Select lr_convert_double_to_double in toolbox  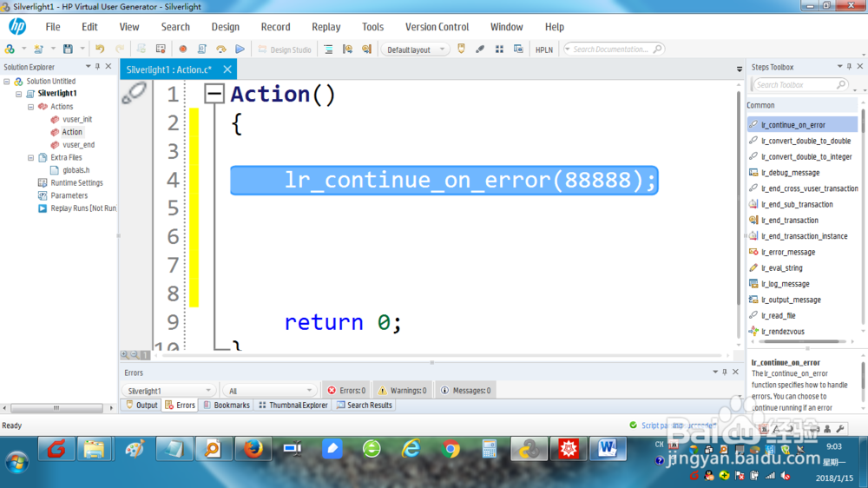click(806, 141)
